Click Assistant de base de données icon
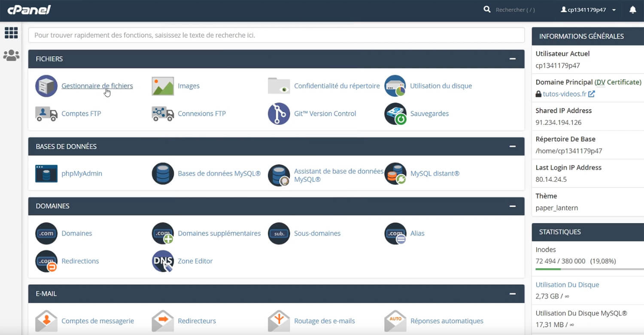Viewport: 644px width, 335px height. 279,175
